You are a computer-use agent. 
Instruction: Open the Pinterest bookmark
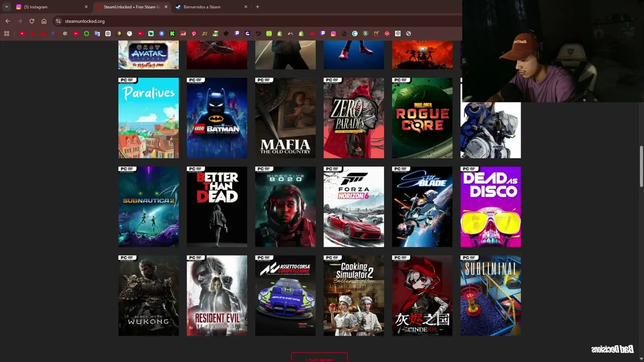[x=194, y=34]
